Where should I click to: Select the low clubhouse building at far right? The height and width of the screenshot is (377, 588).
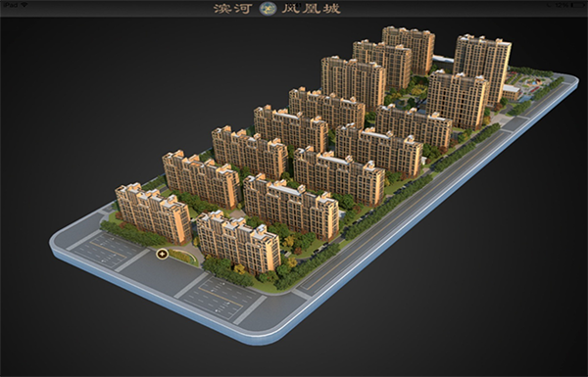(x=511, y=92)
